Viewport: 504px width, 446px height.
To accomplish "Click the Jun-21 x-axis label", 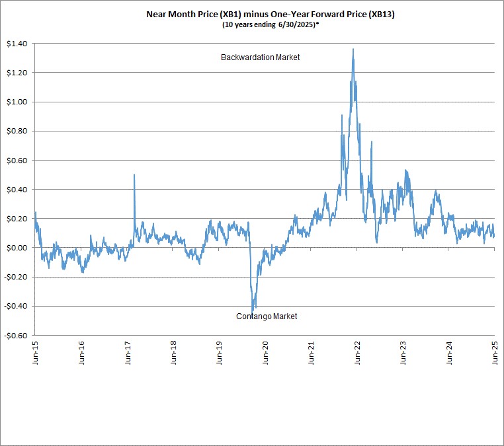I will [x=311, y=353].
